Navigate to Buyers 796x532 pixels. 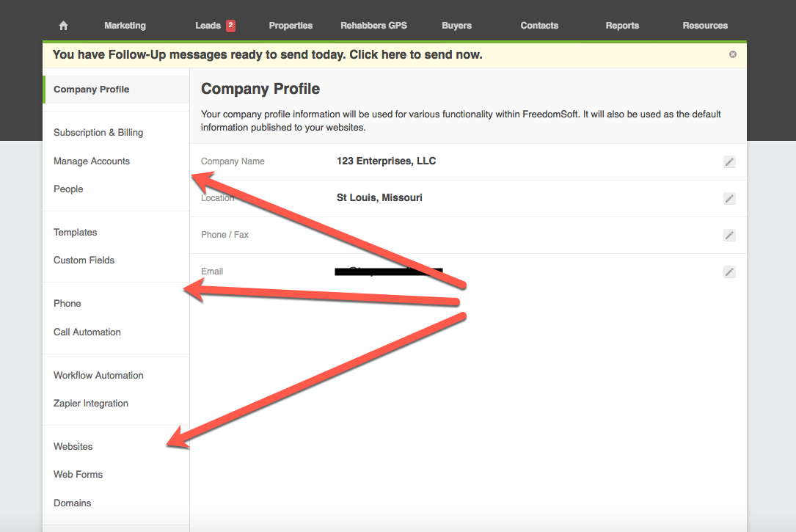click(x=456, y=26)
